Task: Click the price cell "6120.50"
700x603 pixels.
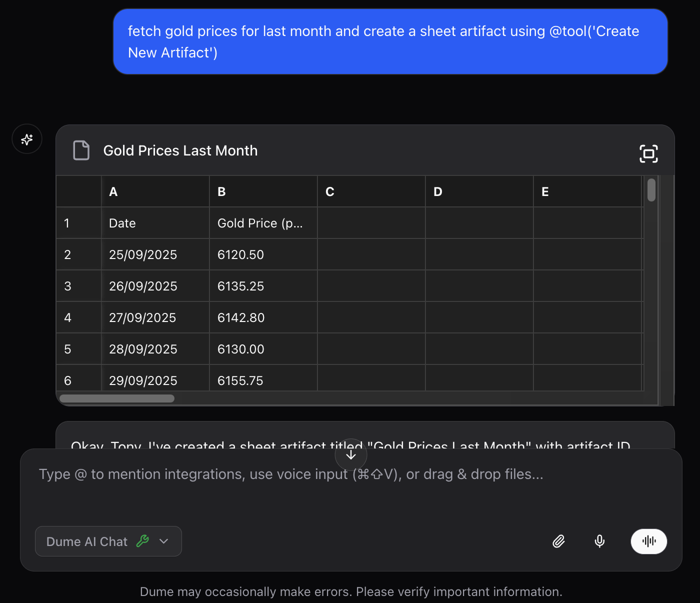Action: tap(263, 254)
